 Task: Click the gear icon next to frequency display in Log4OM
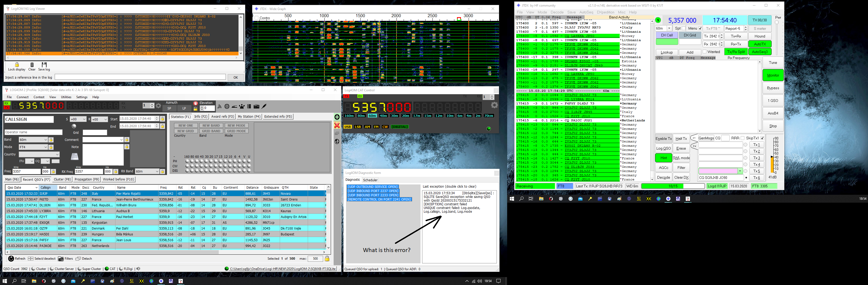coord(158,106)
